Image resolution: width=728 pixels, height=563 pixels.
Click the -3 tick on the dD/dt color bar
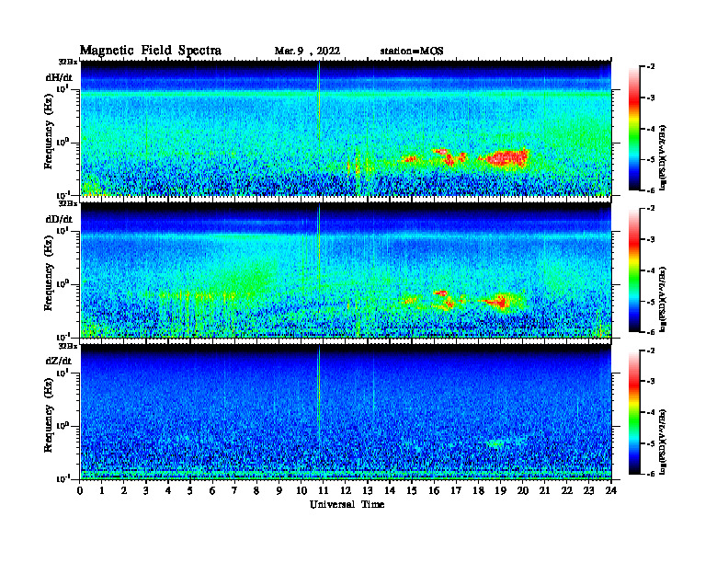(x=652, y=239)
